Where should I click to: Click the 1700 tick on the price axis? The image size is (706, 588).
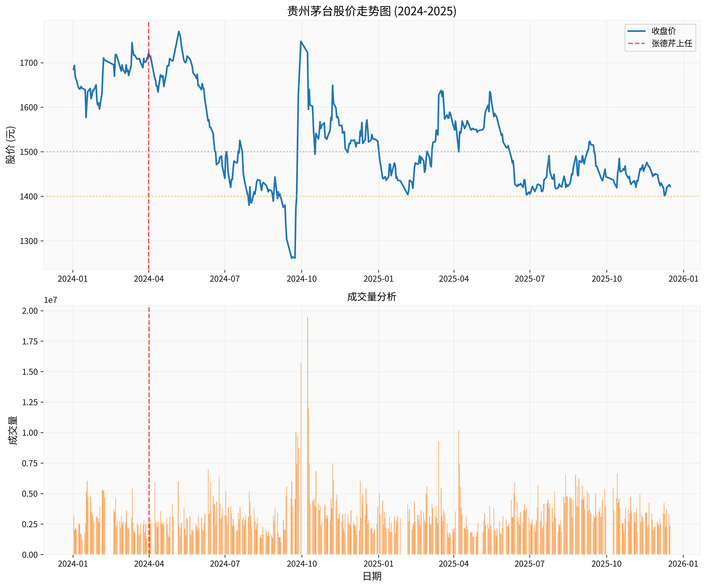[x=29, y=63]
